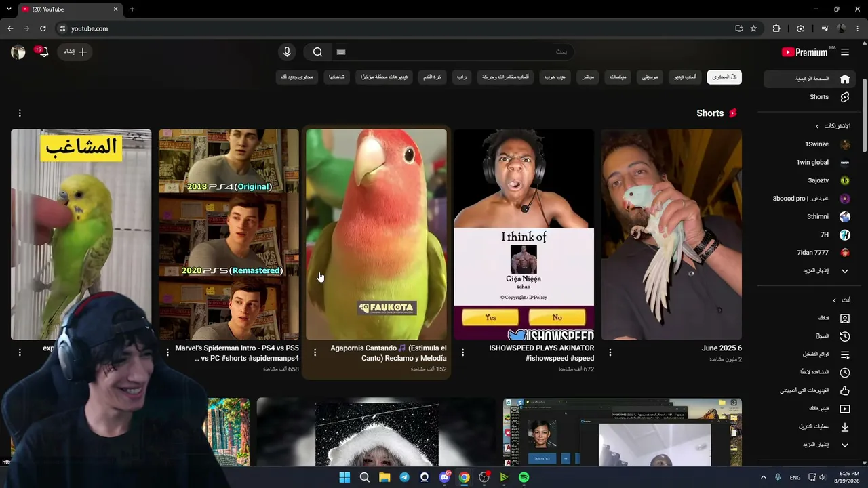Open ISHOWSPEED PLAYS AKINATOR short title
Image resolution: width=868 pixels, height=488 pixels.
click(542, 353)
